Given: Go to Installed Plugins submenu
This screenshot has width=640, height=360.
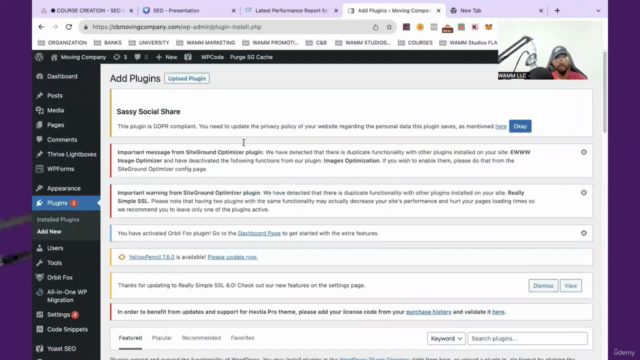Looking at the screenshot, I should [x=58, y=220].
